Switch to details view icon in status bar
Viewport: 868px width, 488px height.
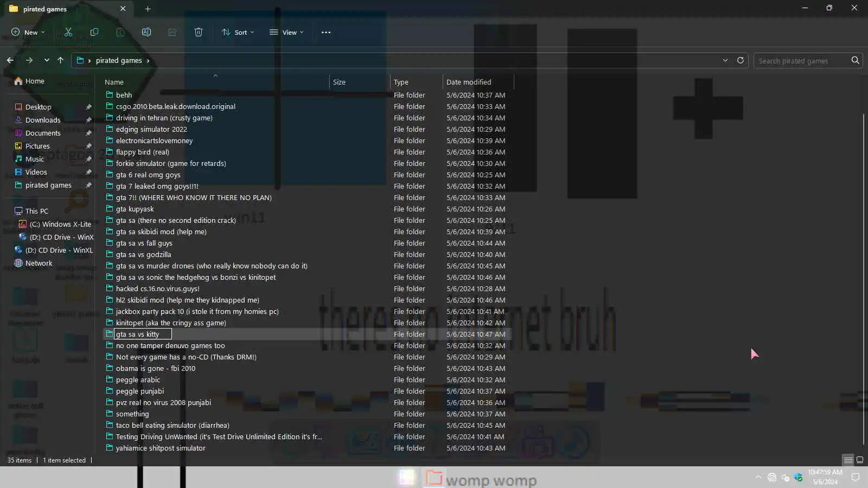848,460
